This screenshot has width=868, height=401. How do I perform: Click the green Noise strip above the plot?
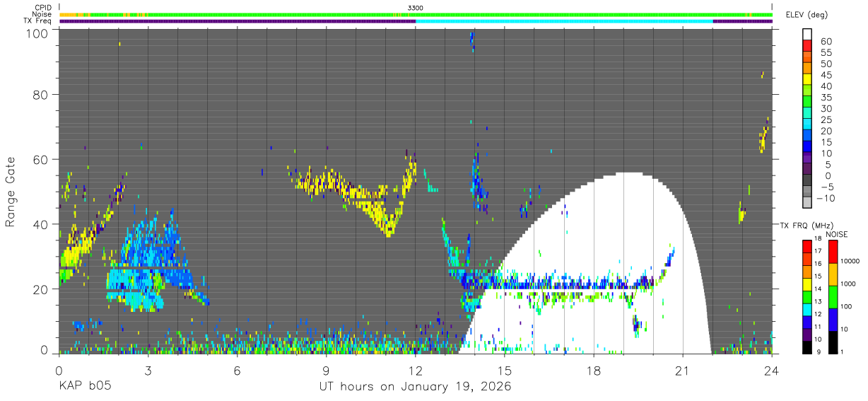click(416, 14)
